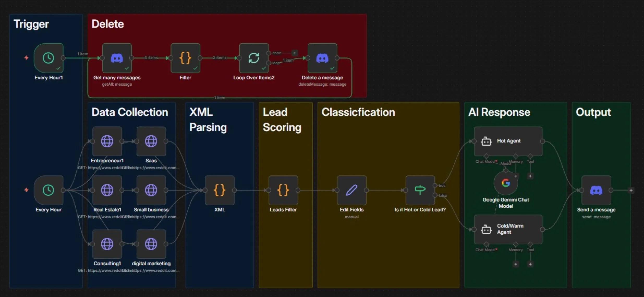Open the Delete a message Discord node

(x=322, y=58)
